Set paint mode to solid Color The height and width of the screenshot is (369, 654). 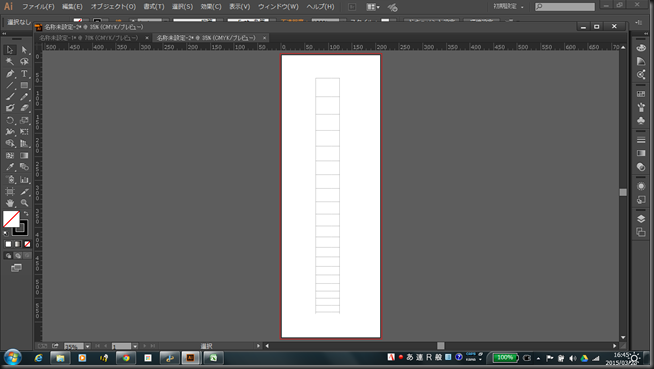pyautogui.click(x=8, y=244)
